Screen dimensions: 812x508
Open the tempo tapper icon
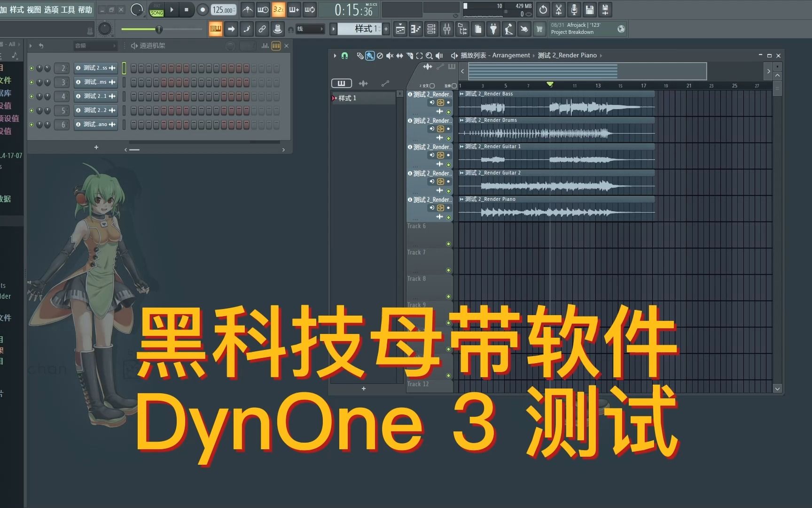509,29
